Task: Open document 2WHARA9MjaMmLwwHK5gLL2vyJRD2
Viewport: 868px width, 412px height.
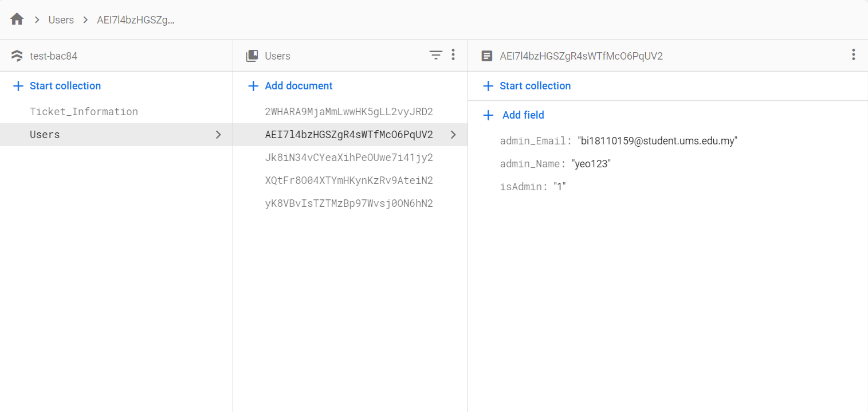Action: [349, 112]
